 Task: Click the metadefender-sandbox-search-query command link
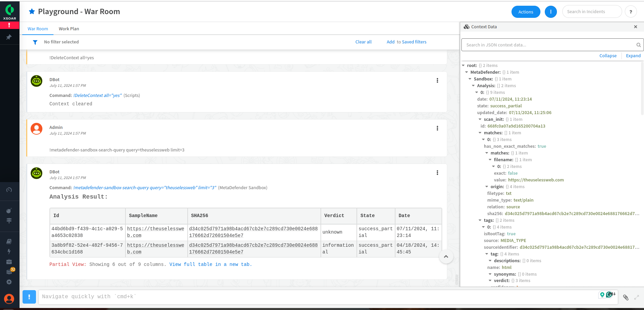(145, 188)
